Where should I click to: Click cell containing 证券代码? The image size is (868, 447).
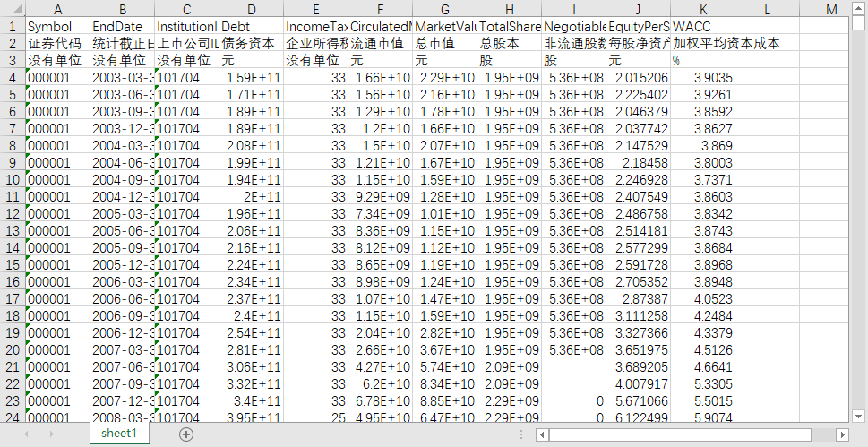(57, 43)
